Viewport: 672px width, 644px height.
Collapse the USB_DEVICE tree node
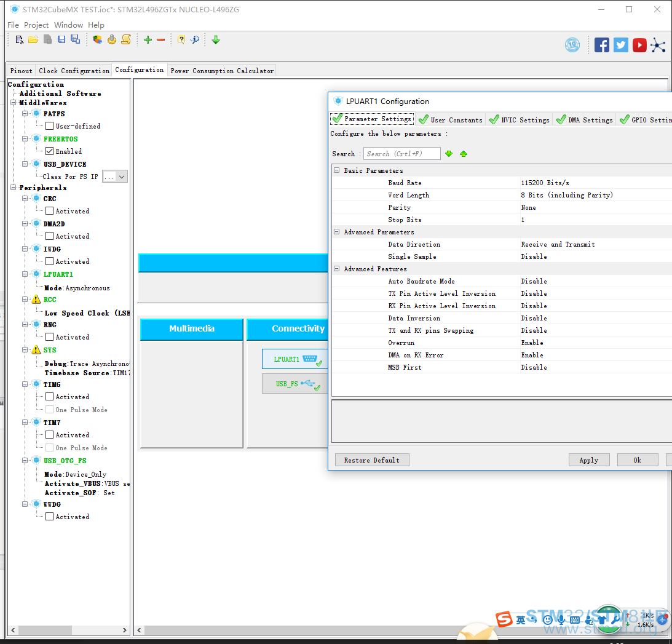tap(25, 164)
